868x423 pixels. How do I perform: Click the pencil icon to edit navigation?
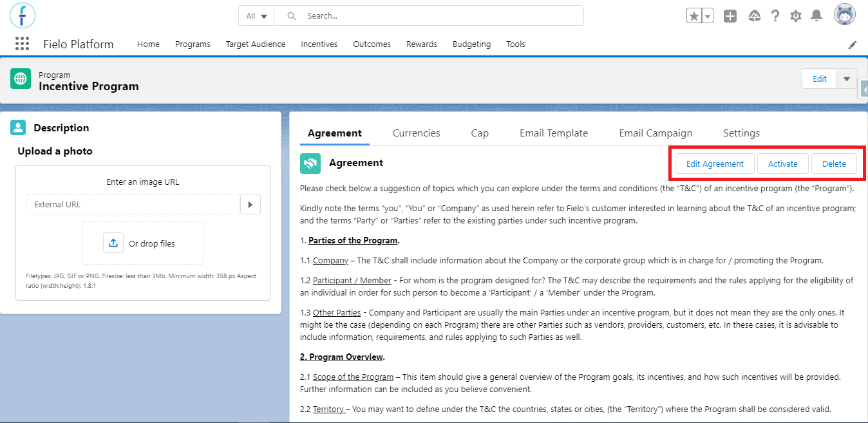pos(853,44)
